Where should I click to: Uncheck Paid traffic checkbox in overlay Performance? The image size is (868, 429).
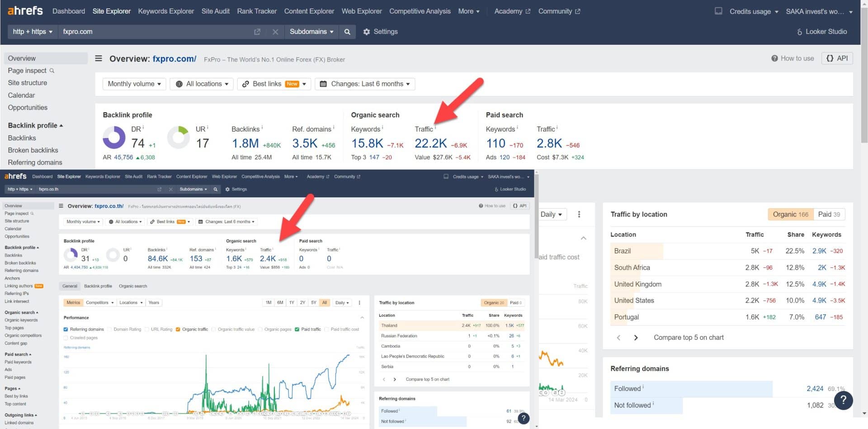tap(297, 329)
